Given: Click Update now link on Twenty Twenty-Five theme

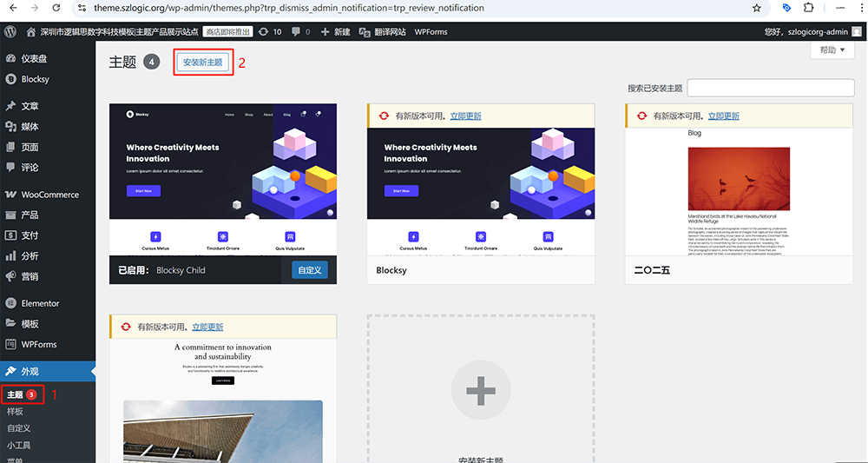Looking at the screenshot, I should (724, 116).
